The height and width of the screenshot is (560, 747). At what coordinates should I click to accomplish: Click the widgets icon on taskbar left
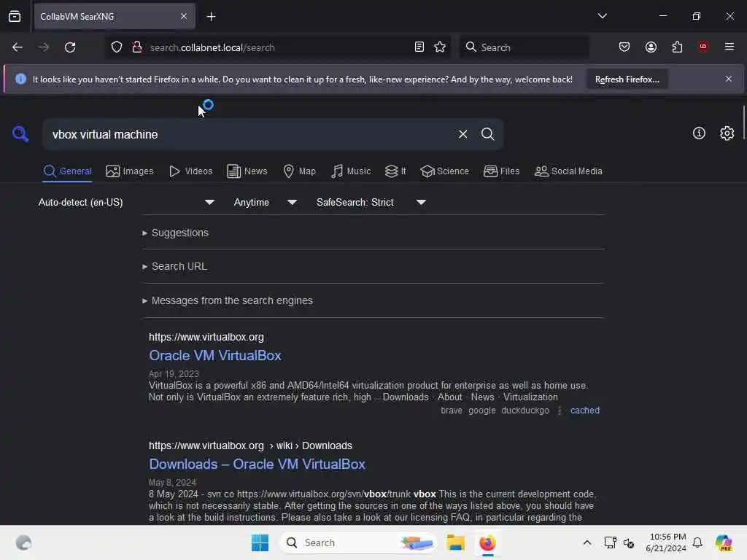coord(23,542)
